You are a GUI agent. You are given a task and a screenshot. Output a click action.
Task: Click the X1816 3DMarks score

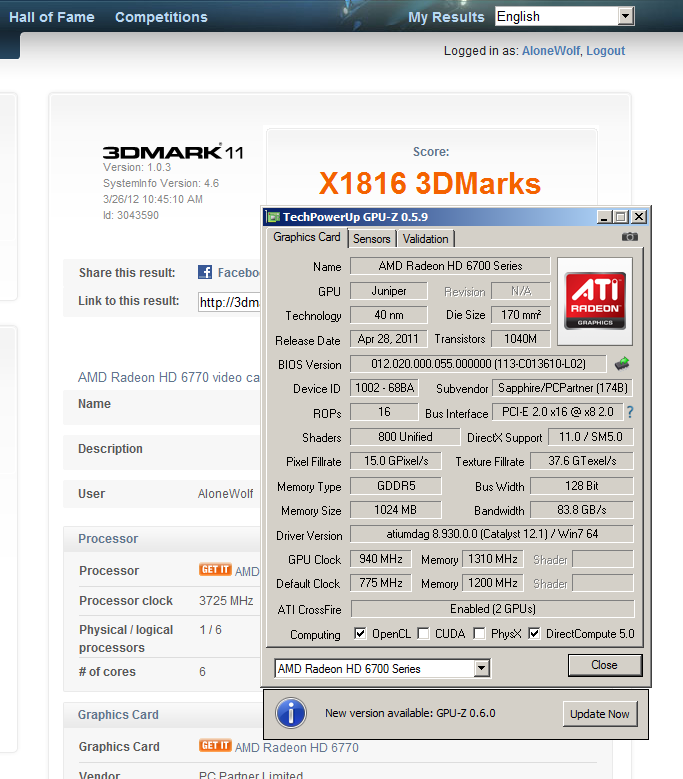point(430,183)
